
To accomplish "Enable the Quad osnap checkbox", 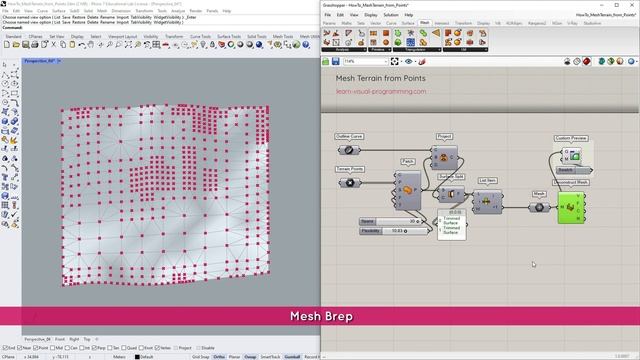I will 124,348.
